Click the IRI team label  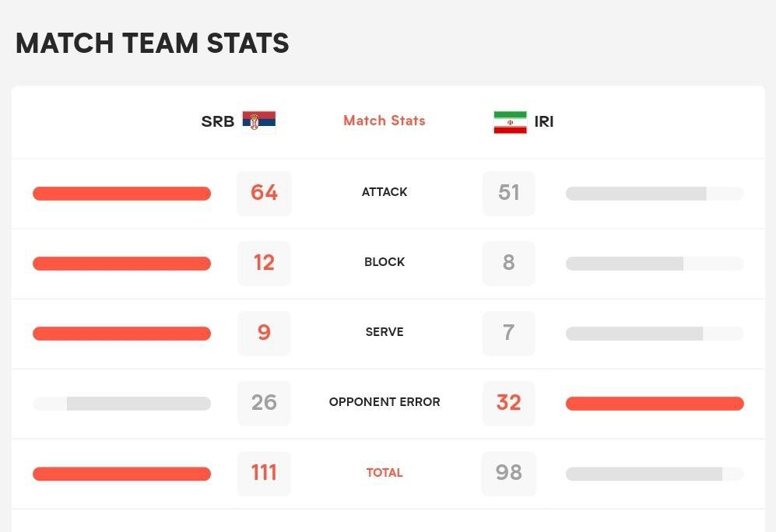tap(544, 121)
